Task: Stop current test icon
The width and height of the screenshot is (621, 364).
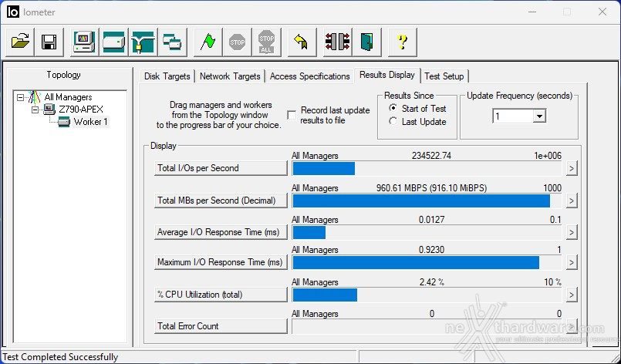Action: coord(238,42)
